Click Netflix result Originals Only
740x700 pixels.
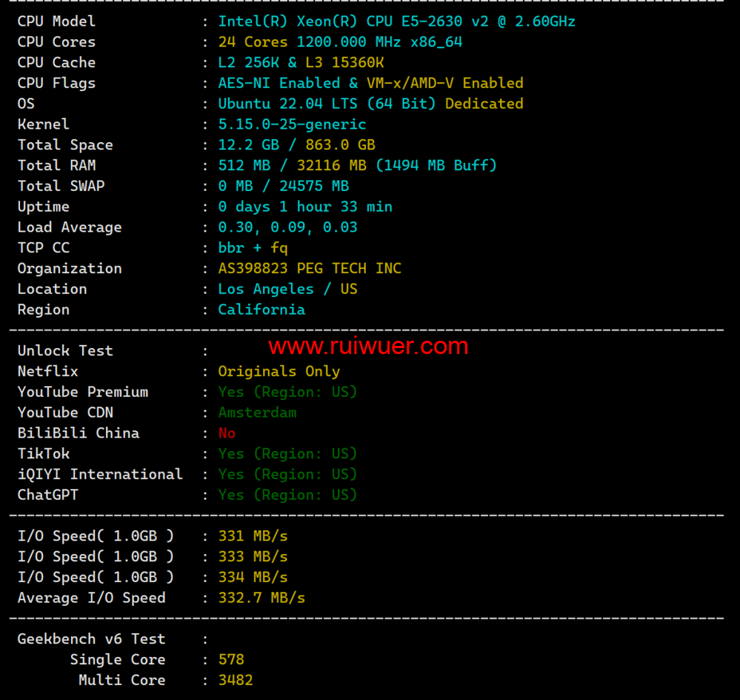coord(279,372)
